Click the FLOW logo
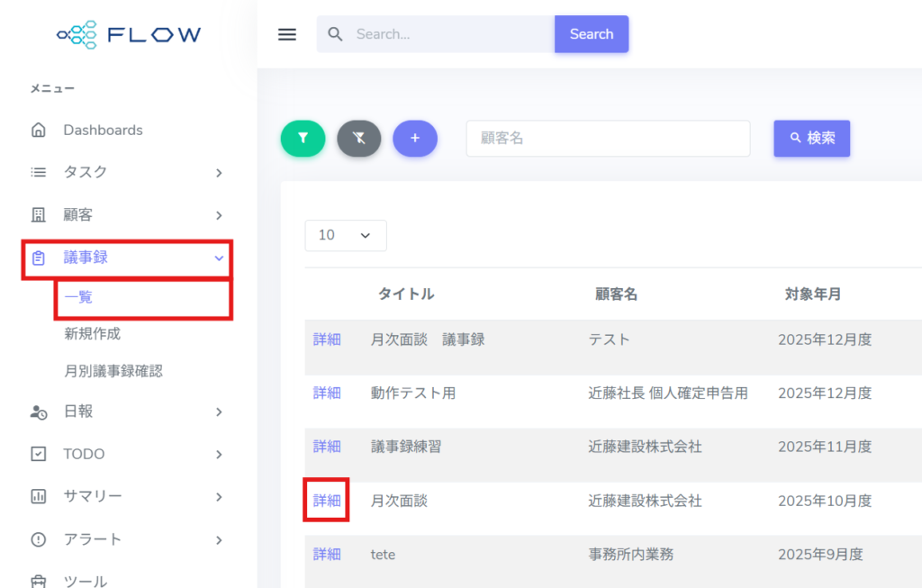This screenshot has width=922, height=588. (129, 35)
